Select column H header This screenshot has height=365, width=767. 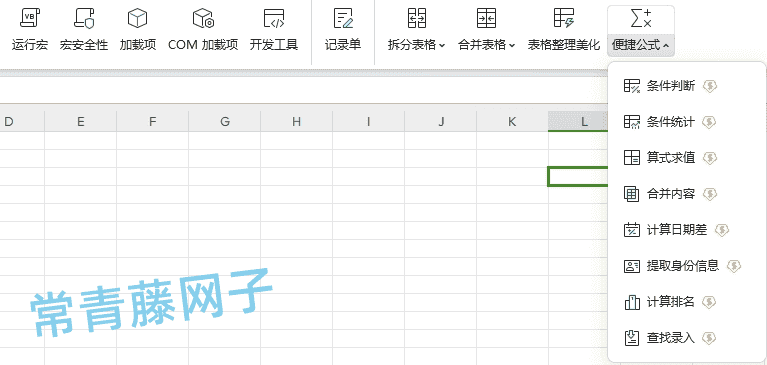pos(296,121)
